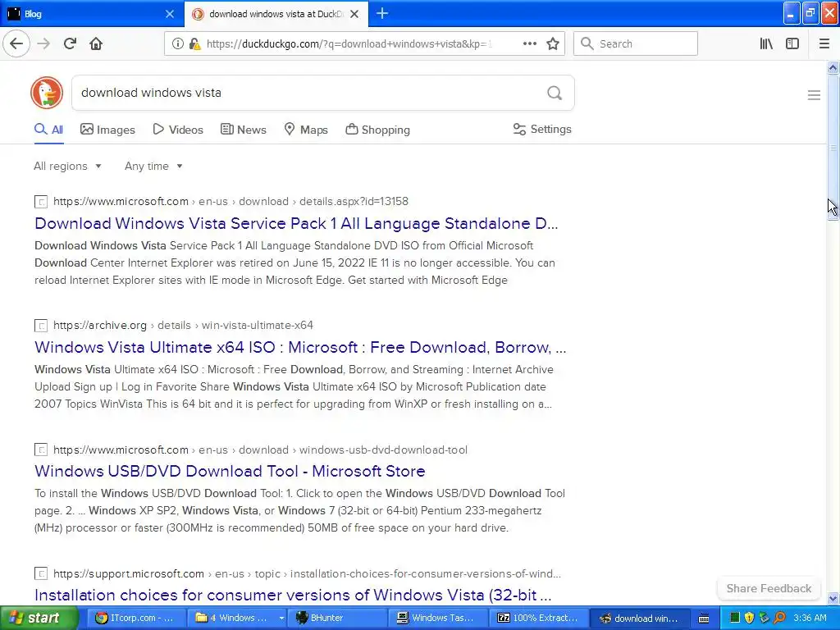Image resolution: width=840 pixels, height=630 pixels.
Task: Expand the Any time filter
Action: 153,166
